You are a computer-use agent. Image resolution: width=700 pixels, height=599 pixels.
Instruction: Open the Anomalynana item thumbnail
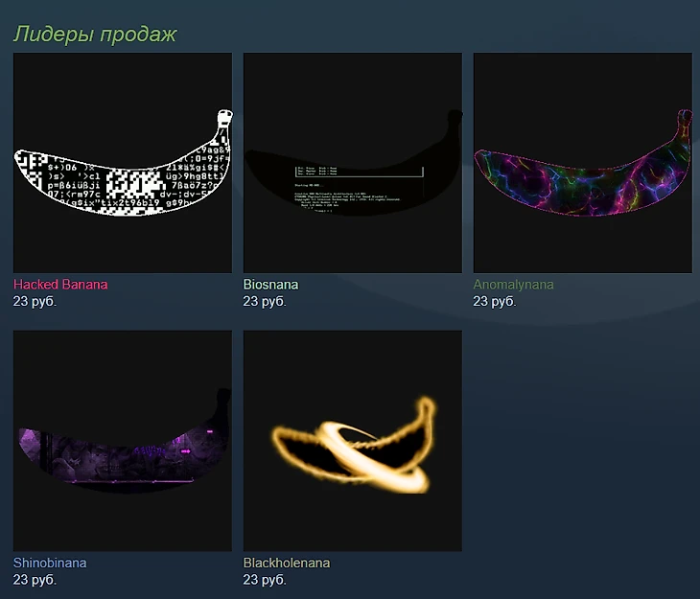point(583,163)
